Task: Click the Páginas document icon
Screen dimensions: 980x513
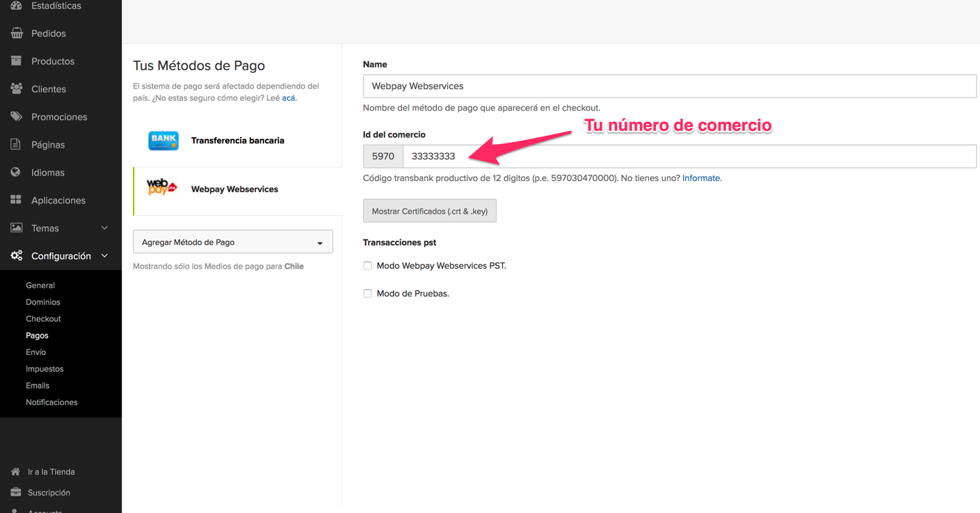Action: tap(16, 145)
